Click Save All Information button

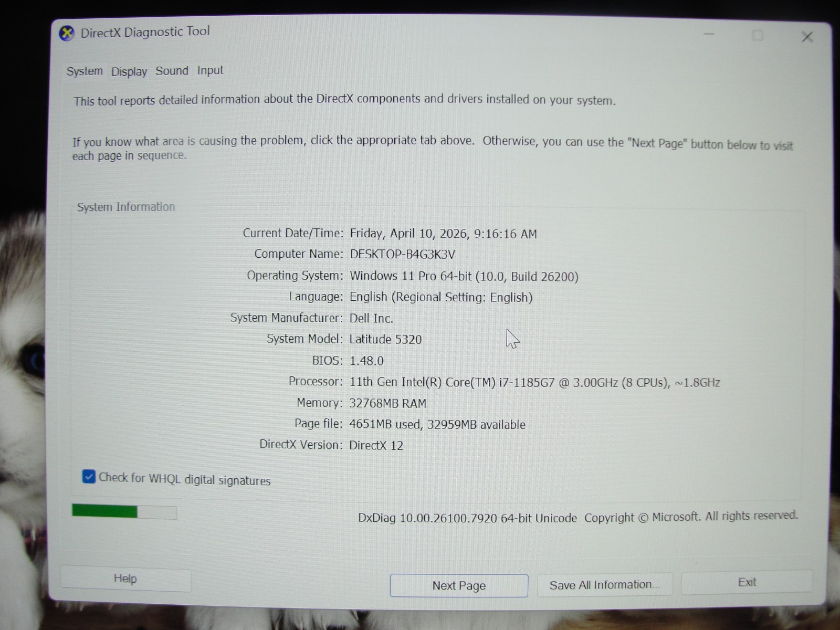pyautogui.click(x=605, y=584)
